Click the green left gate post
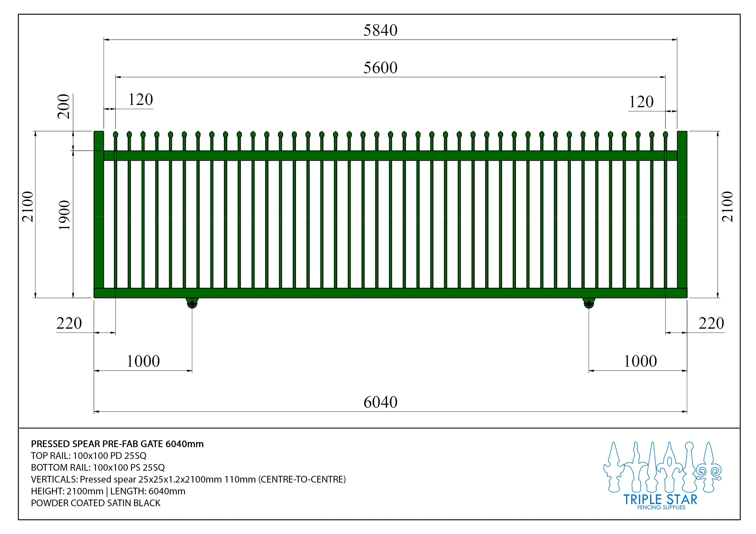Screen dimensions: 756x534 (x=99, y=214)
